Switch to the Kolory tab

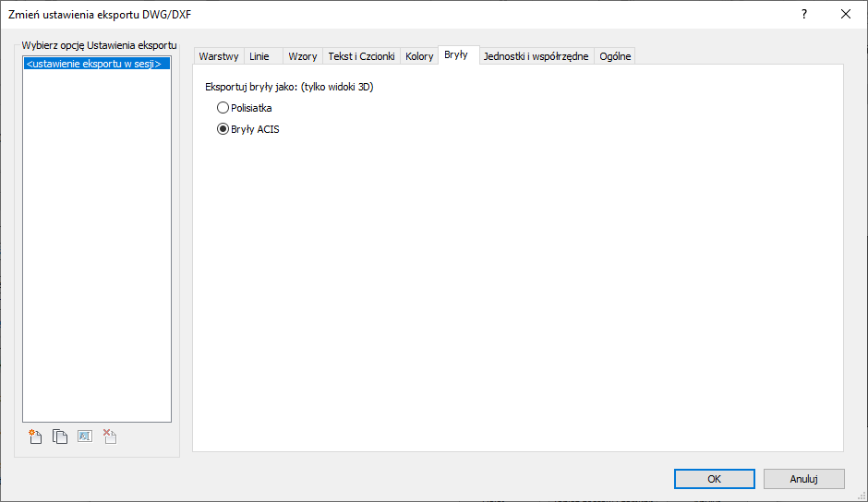419,56
